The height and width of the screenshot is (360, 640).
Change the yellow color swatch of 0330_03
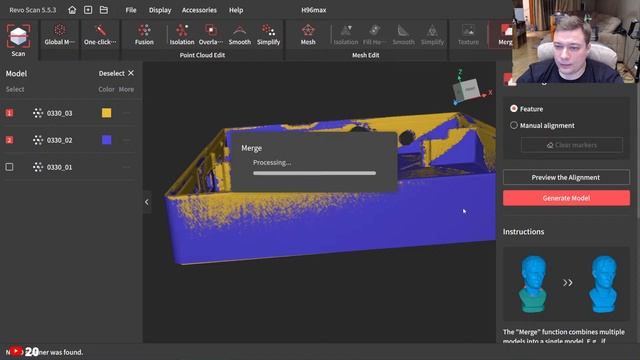click(107, 113)
